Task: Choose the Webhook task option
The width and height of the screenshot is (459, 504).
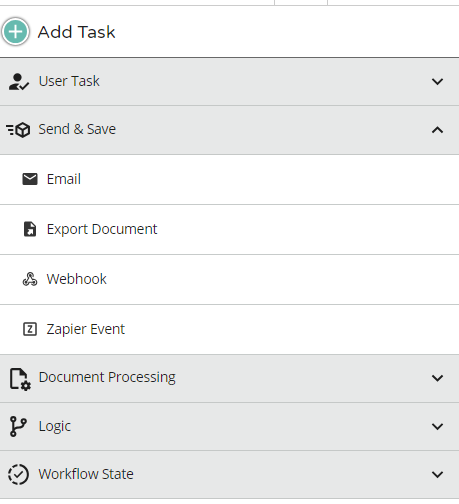Action: [229, 280]
